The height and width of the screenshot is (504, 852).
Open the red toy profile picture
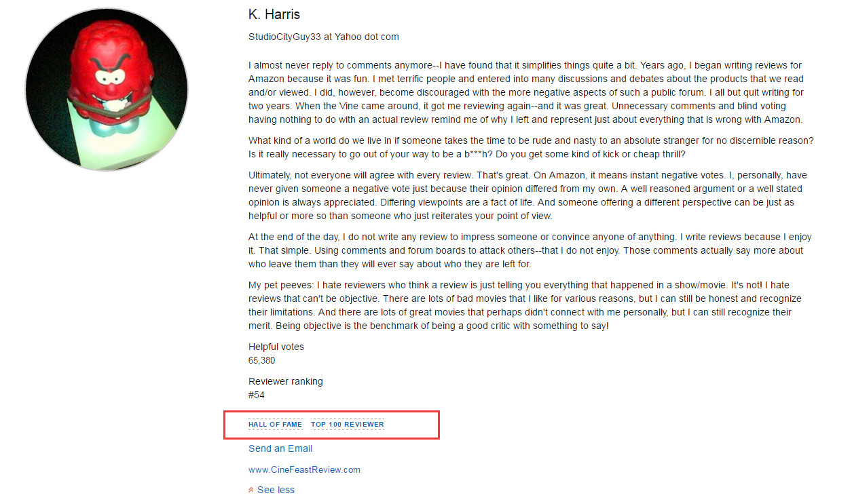pyautogui.click(x=107, y=90)
